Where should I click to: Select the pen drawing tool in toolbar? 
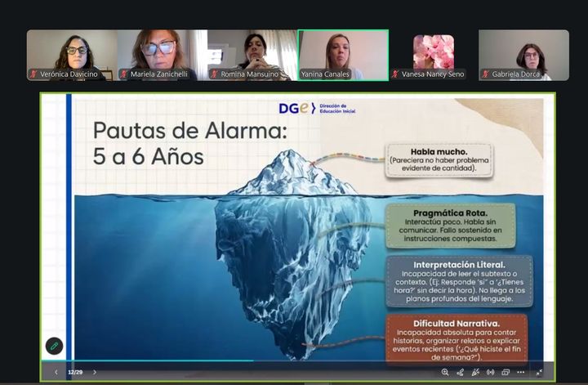click(460, 372)
